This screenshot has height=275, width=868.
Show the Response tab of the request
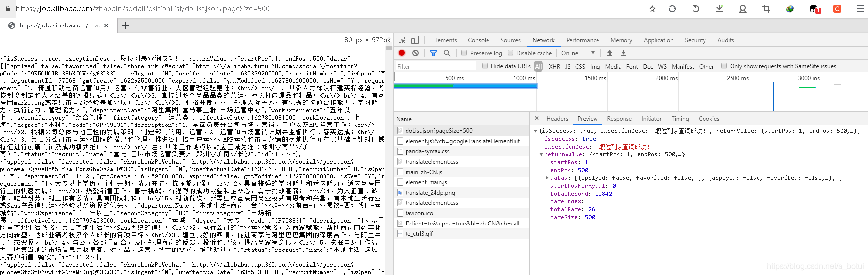tap(620, 119)
